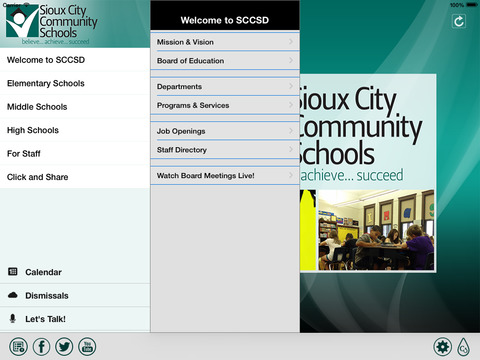Click the classroom photo thumbnail
The height and width of the screenshot is (360, 480).
tap(376, 230)
